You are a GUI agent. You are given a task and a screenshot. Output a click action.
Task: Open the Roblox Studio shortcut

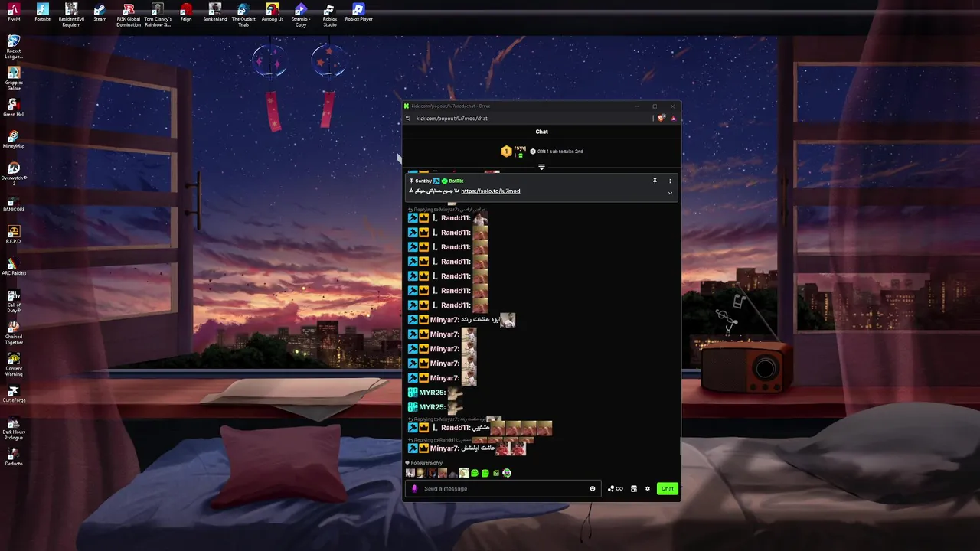330,15
